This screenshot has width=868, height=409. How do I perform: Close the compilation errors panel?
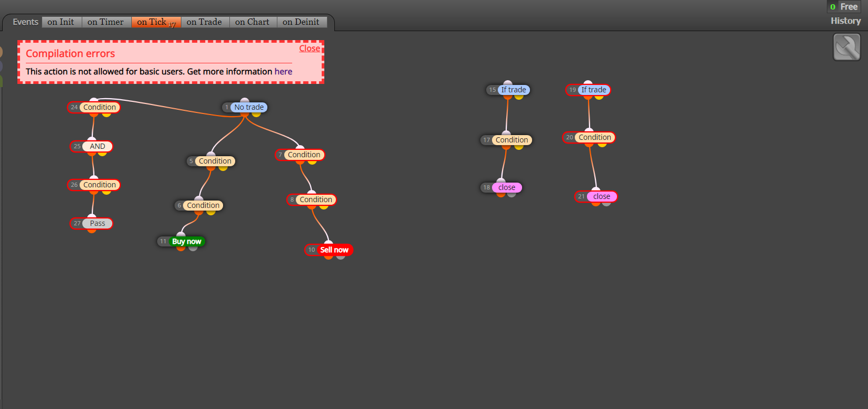click(x=310, y=49)
